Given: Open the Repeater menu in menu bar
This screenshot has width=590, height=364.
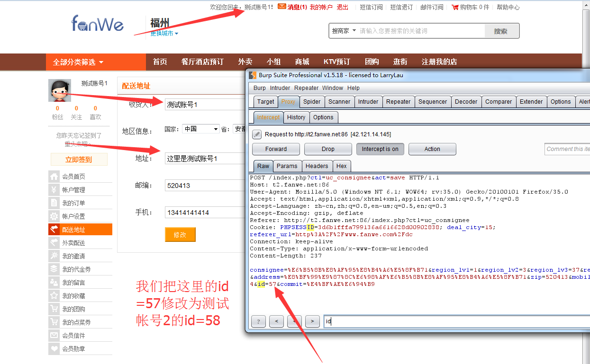Looking at the screenshot, I should (306, 88).
